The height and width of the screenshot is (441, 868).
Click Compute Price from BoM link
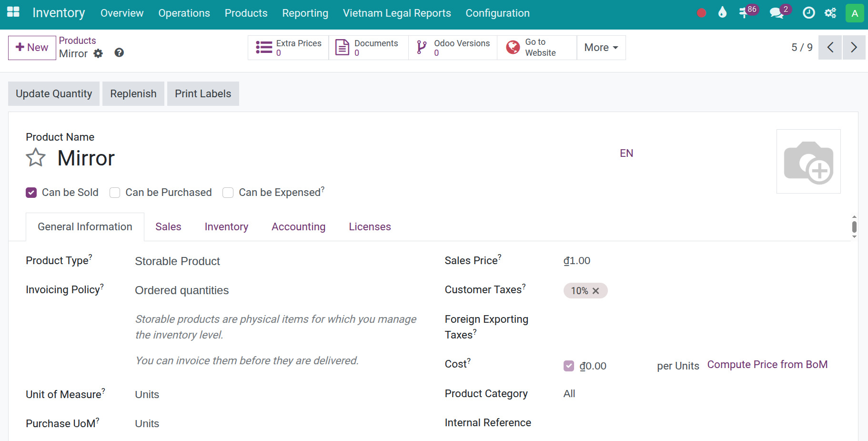[x=767, y=365]
